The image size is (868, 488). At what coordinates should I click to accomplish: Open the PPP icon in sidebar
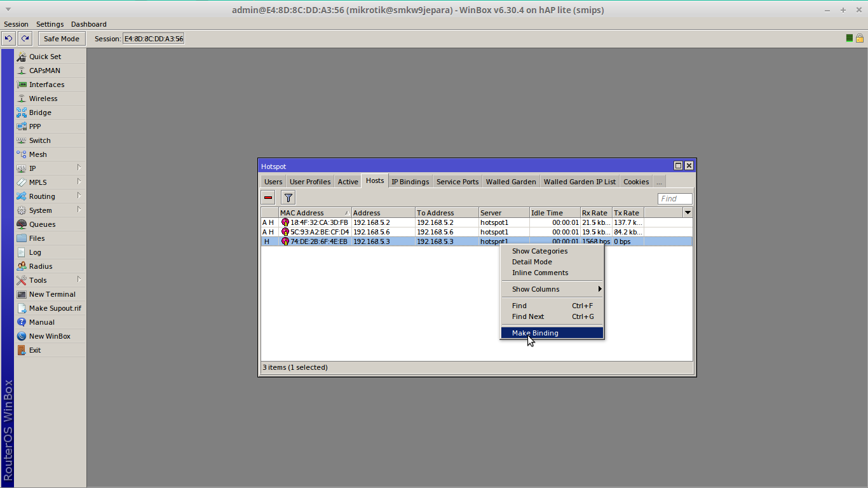22,126
